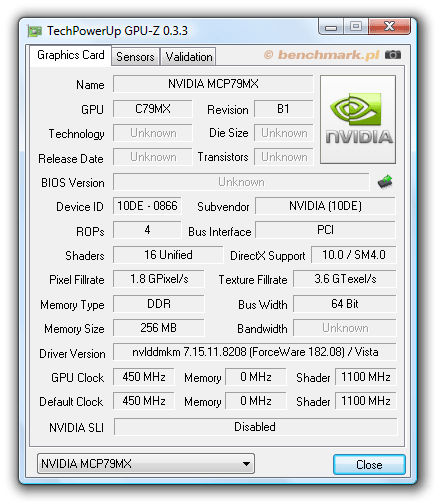Click the NVIDIA SLI Disabled field
The image size is (435, 502).
(255, 427)
